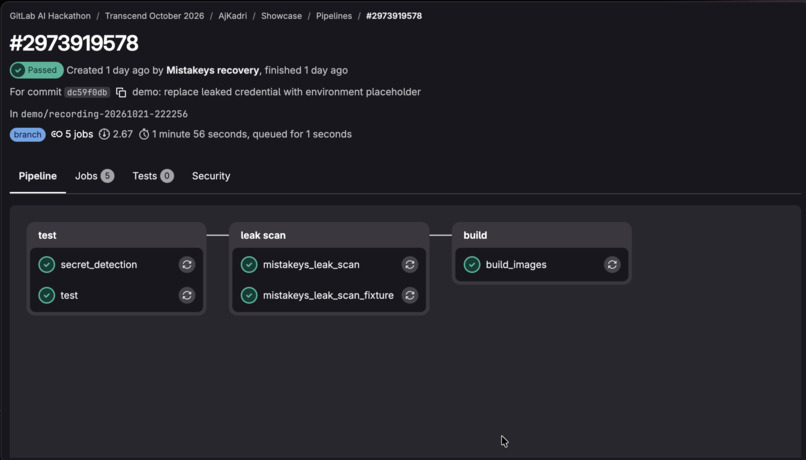Retry the build_images job
This screenshot has height=460, width=806.
tap(612, 265)
